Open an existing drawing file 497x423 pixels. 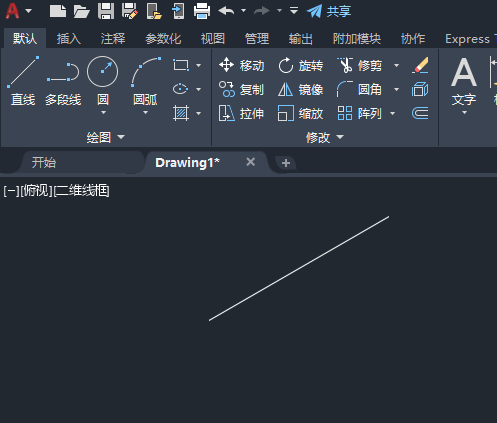click(82, 11)
